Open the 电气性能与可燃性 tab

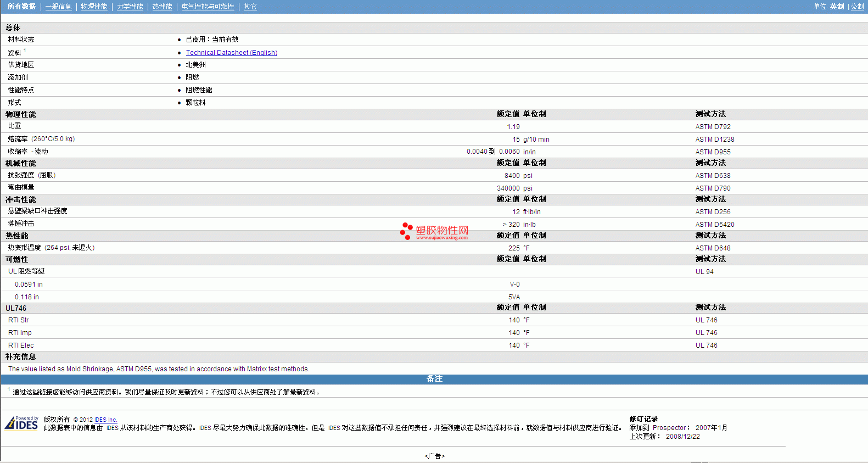point(208,7)
